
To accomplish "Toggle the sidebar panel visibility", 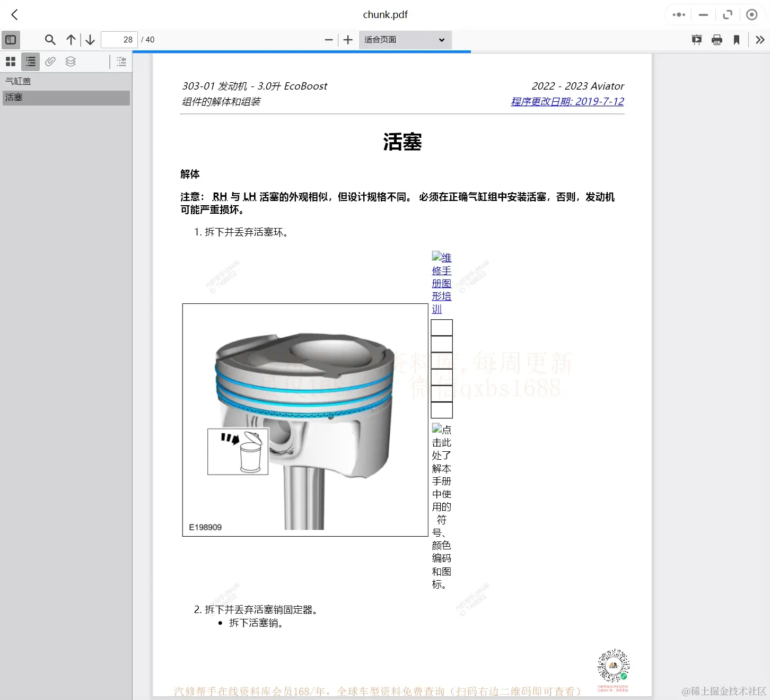I will pos(11,39).
